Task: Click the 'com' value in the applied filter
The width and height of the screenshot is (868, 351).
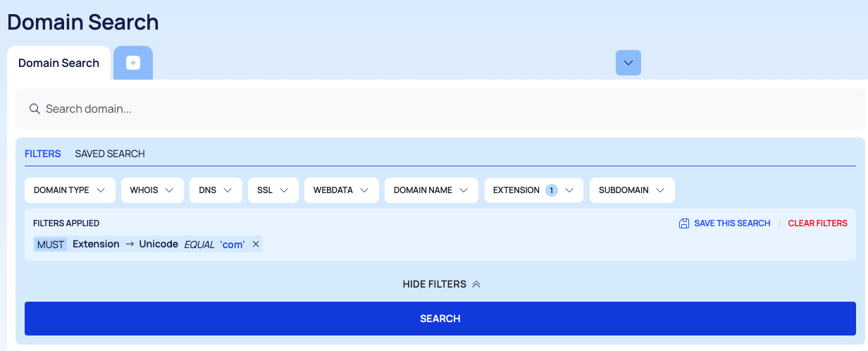Action: [232, 245]
